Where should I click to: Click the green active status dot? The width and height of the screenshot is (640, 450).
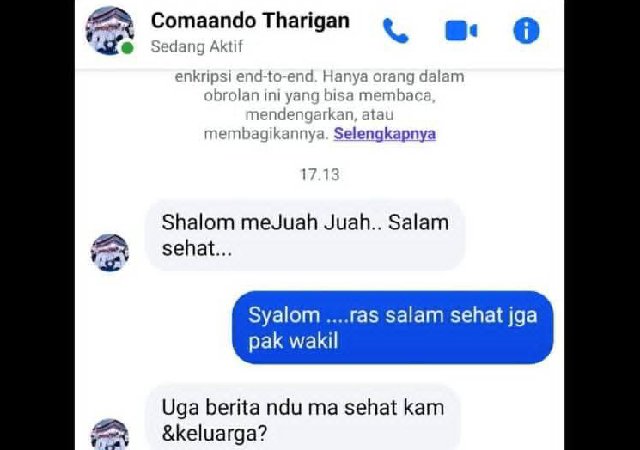(x=127, y=48)
